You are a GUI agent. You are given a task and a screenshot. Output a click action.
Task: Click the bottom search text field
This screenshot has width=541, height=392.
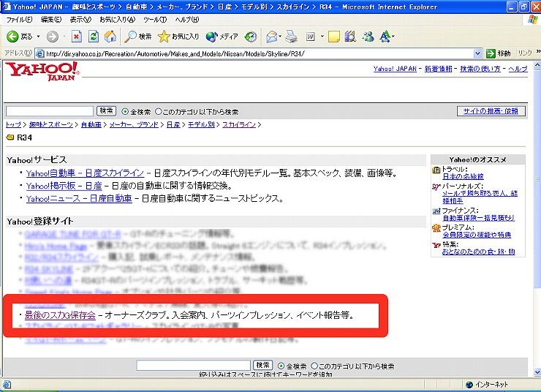(x=194, y=365)
